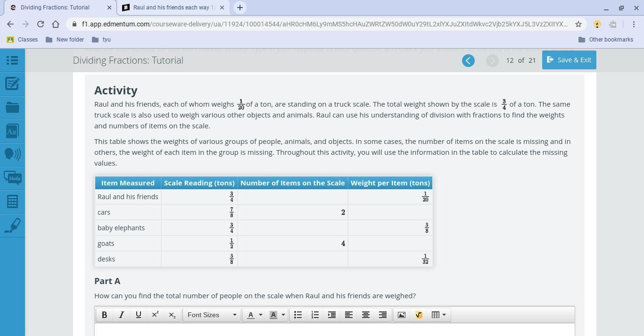
Task: Insert a numbered list
Action: point(315,315)
